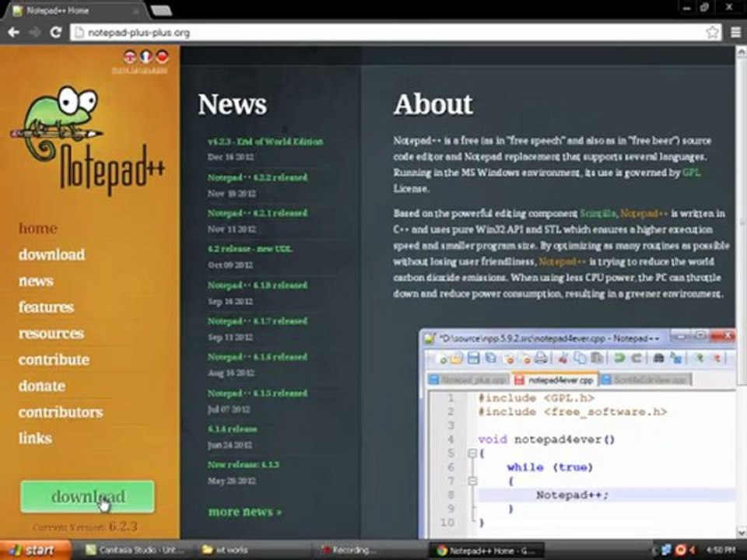This screenshot has height=560, width=747.
Task: Open the links menu item
Action: tap(35, 438)
